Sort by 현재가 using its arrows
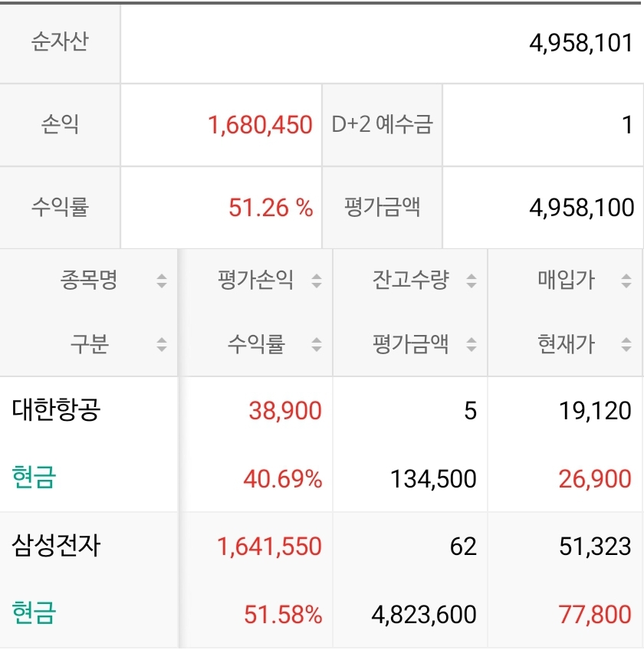Image resolution: width=644 pixels, height=650 pixels. (x=626, y=345)
